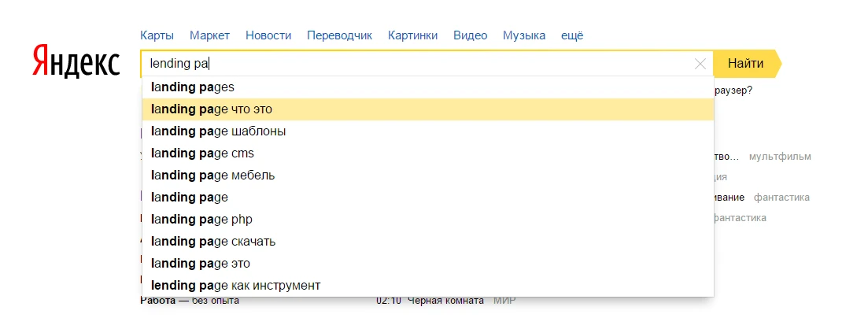Expand the ещё services menu
This screenshot has height=329, width=868.
point(572,35)
